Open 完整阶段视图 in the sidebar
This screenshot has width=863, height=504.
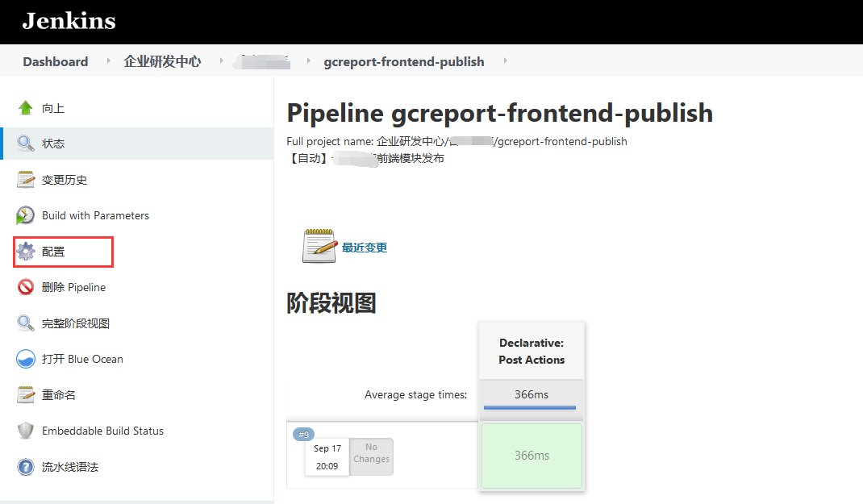pos(75,323)
